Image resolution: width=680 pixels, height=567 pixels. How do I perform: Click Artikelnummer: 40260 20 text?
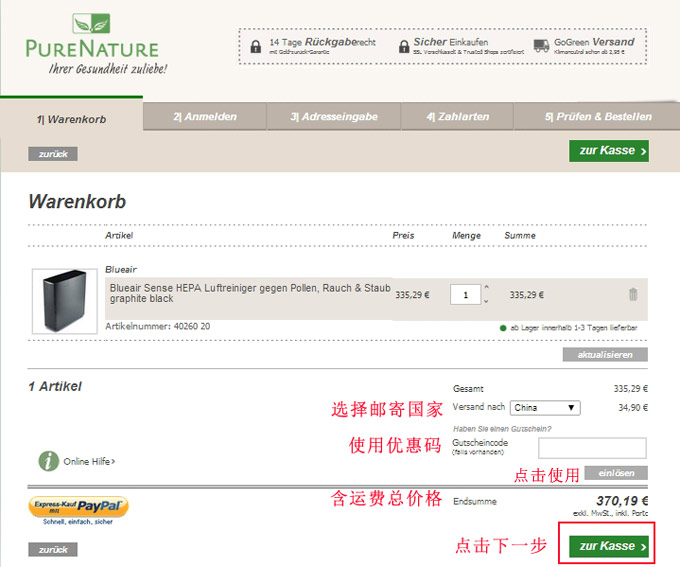(157, 326)
